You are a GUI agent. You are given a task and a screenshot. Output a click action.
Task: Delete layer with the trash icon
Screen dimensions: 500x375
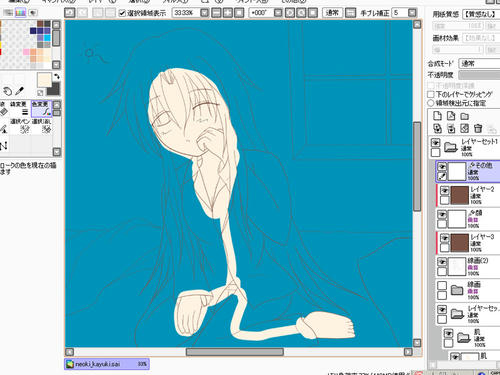point(478,128)
